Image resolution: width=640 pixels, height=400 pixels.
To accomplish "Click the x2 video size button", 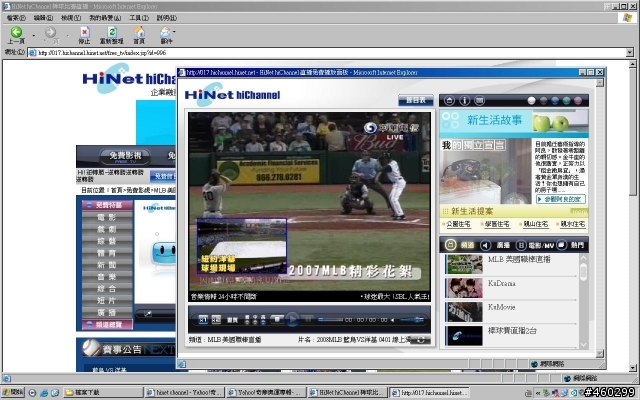I will tap(216, 320).
